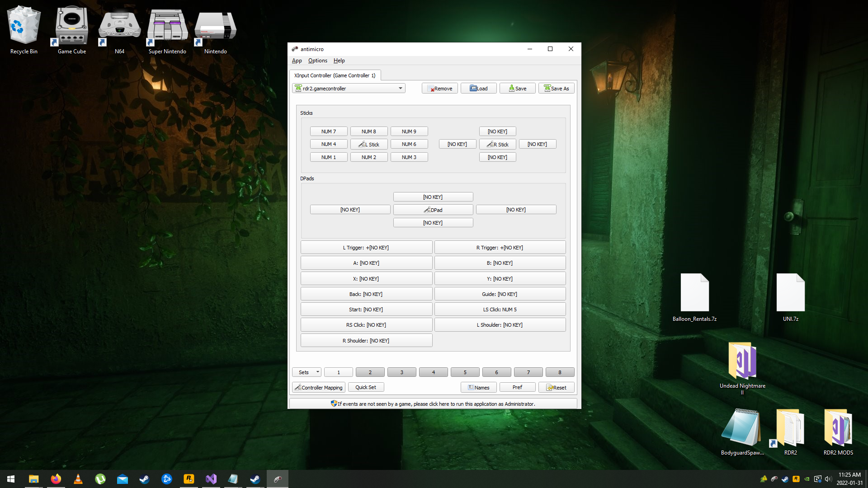Open the Options menu
This screenshot has height=488, width=868.
pyautogui.click(x=317, y=61)
